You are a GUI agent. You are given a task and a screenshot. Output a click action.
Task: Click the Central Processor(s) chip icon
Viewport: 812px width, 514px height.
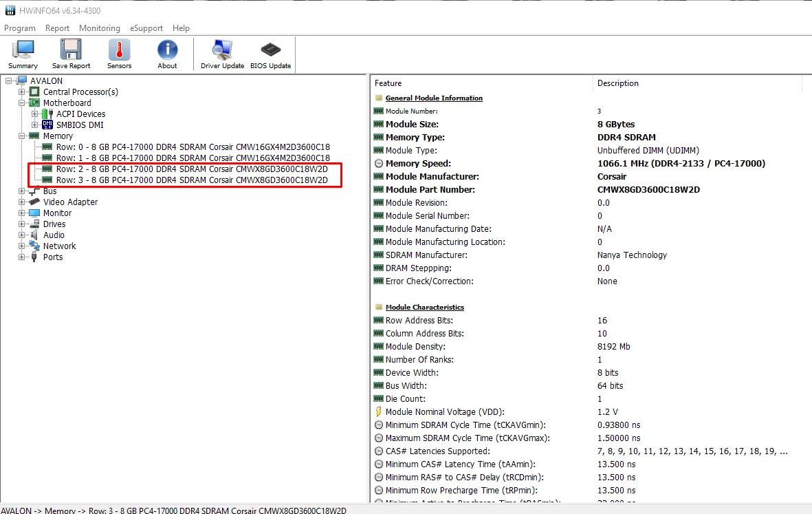coord(34,92)
